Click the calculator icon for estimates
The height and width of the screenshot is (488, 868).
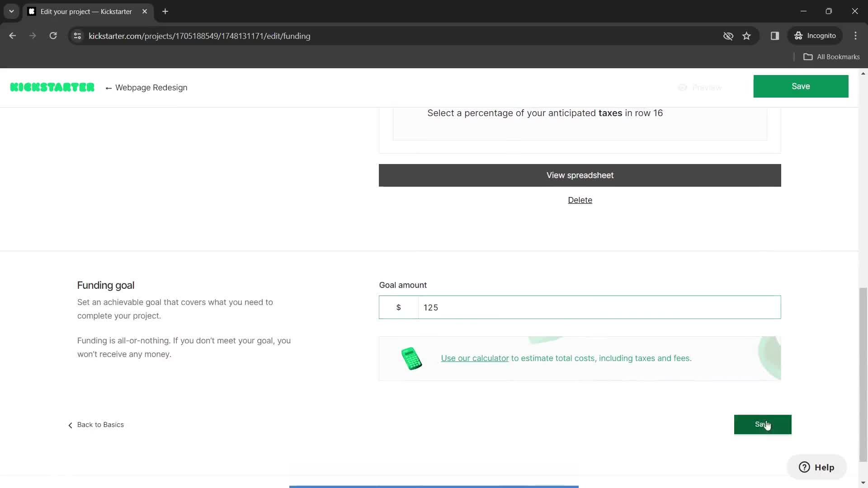[411, 358]
